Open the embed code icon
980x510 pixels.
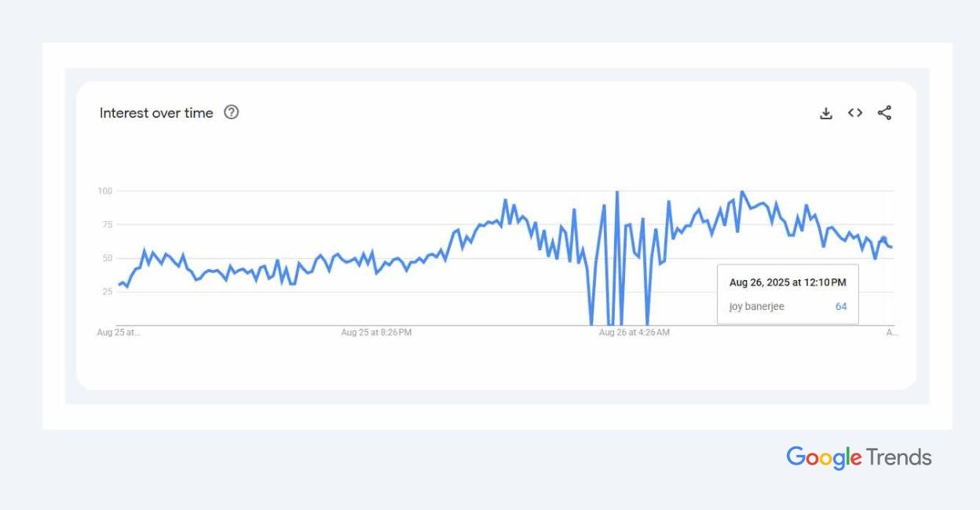click(x=855, y=113)
